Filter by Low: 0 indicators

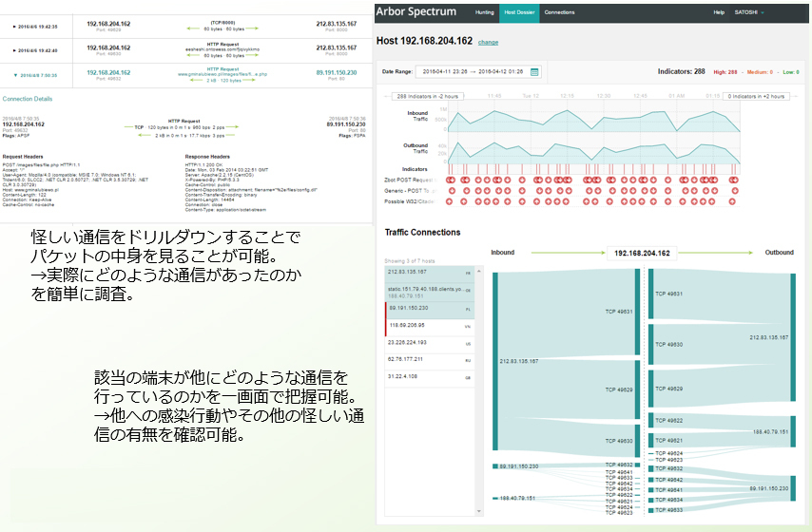pos(791,72)
